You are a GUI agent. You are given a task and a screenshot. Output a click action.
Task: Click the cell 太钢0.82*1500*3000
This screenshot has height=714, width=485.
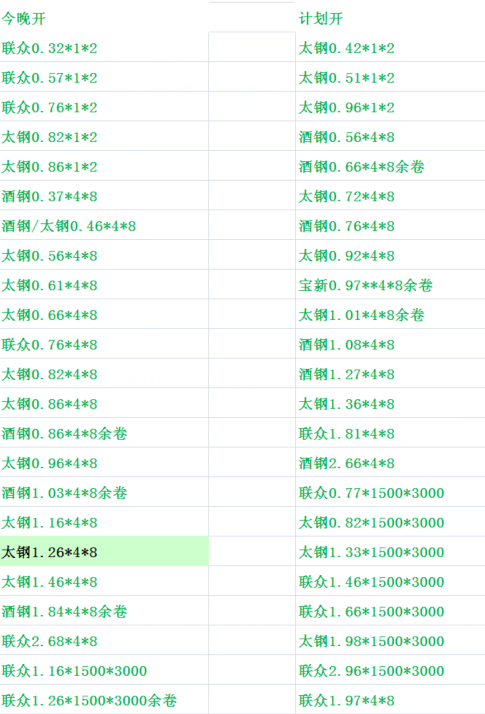(x=390, y=522)
